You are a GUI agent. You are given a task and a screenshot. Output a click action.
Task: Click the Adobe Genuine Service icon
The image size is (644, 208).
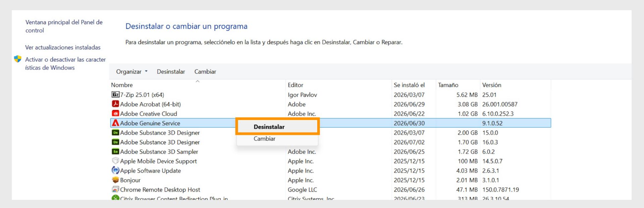click(115, 123)
